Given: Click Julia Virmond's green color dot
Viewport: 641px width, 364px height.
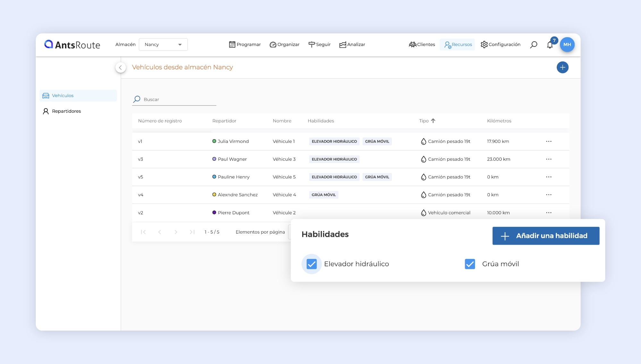Looking at the screenshot, I should point(214,141).
